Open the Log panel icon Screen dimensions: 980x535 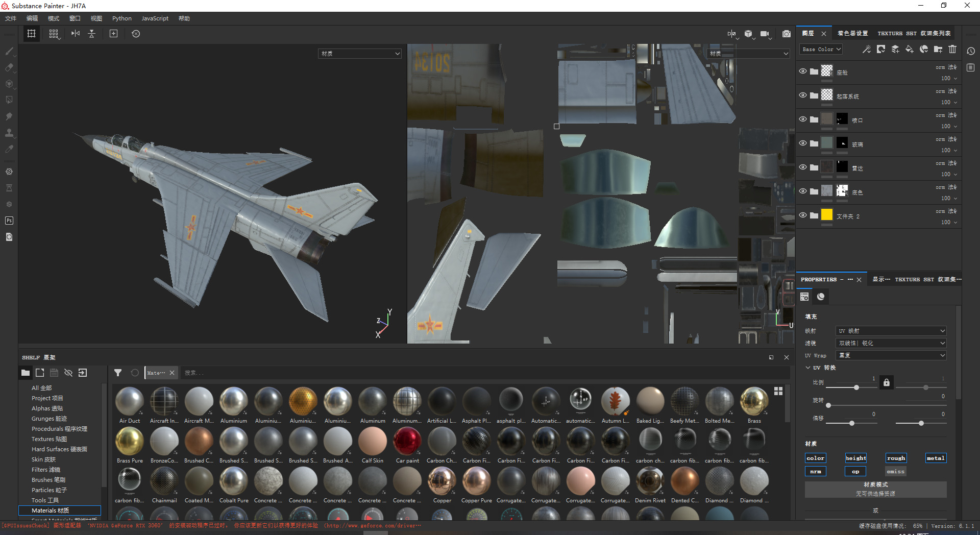point(971,67)
